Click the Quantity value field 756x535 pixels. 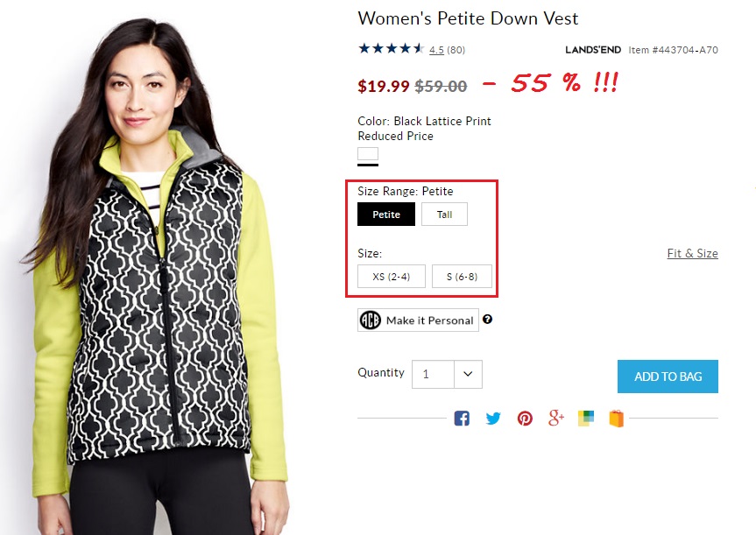click(434, 374)
